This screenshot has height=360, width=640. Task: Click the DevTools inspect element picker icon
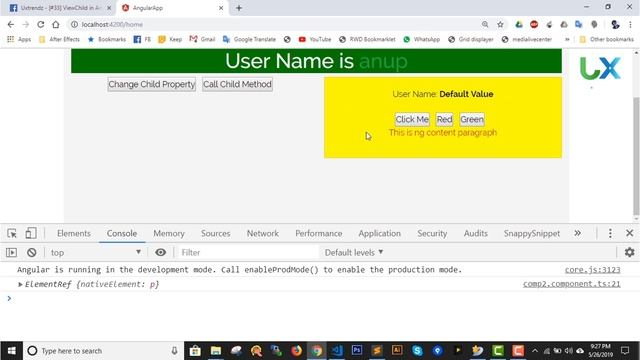click(x=12, y=233)
